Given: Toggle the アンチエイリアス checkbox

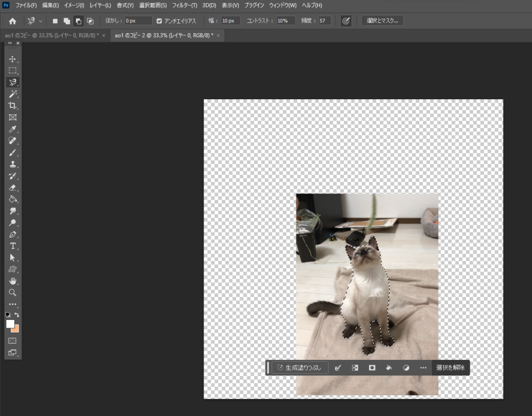Looking at the screenshot, I should tap(159, 21).
